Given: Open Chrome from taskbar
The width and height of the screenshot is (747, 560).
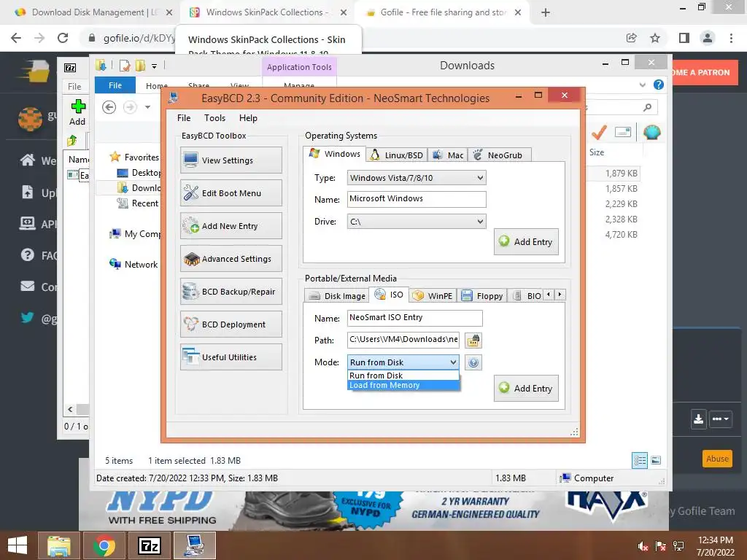Looking at the screenshot, I should click(104, 545).
